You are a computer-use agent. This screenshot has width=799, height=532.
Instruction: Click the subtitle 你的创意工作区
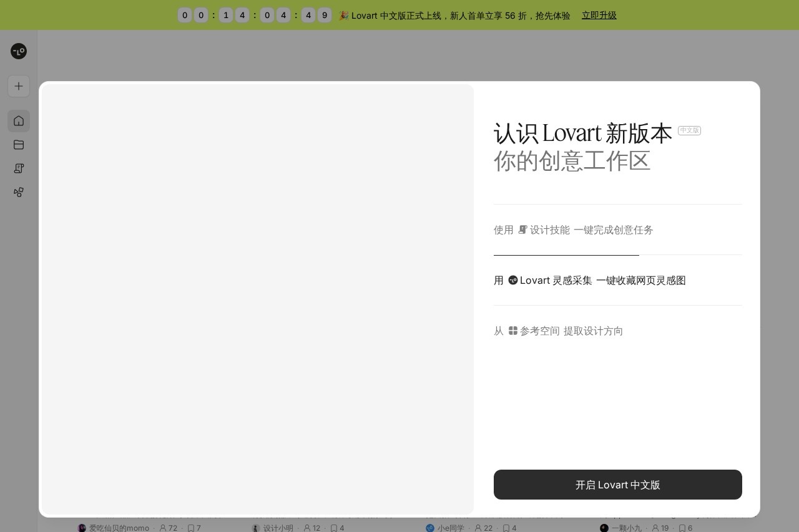(x=572, y=161)
